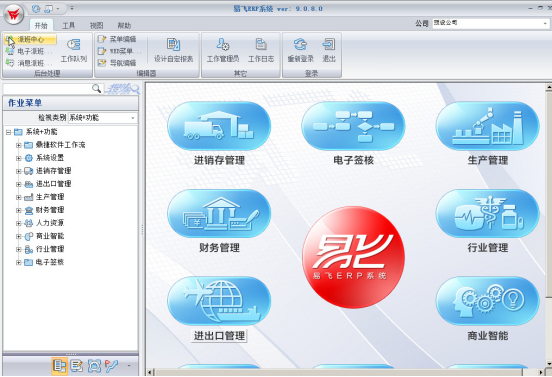This screenshot has width=552, height=377.
Task: Select 人力资源 in the tree
Action: [x=50, y=223]
